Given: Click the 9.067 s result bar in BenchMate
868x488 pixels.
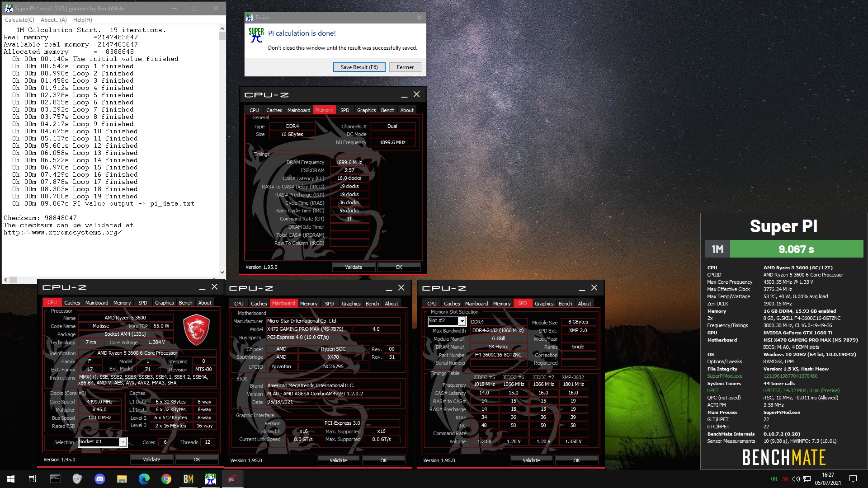Looking at the screenshot, I should click(x=796, y=249).
